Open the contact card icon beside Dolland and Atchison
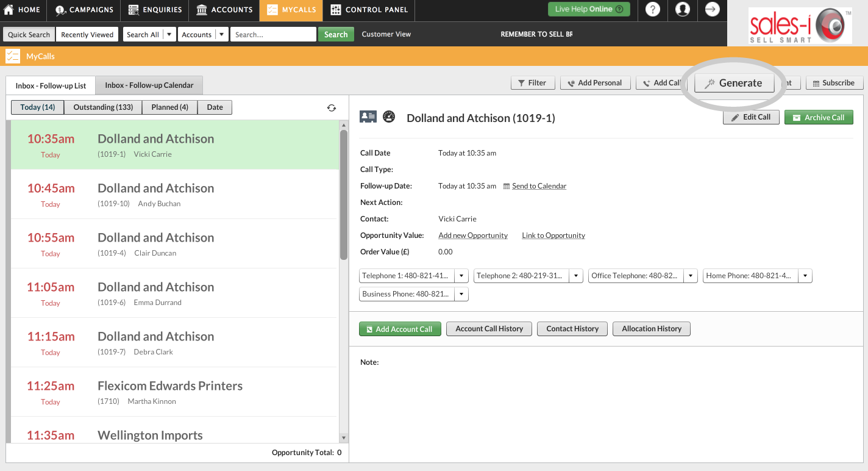 (x=368, y=117)
